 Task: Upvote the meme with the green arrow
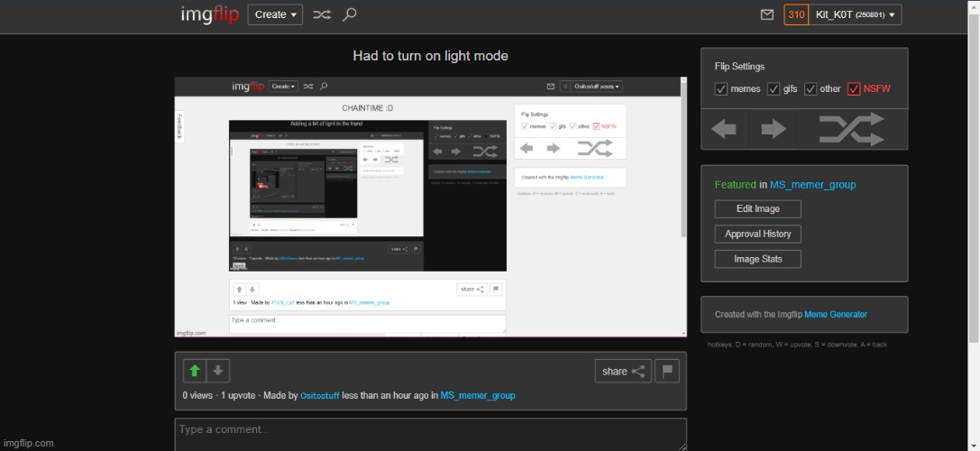point(195,371)
